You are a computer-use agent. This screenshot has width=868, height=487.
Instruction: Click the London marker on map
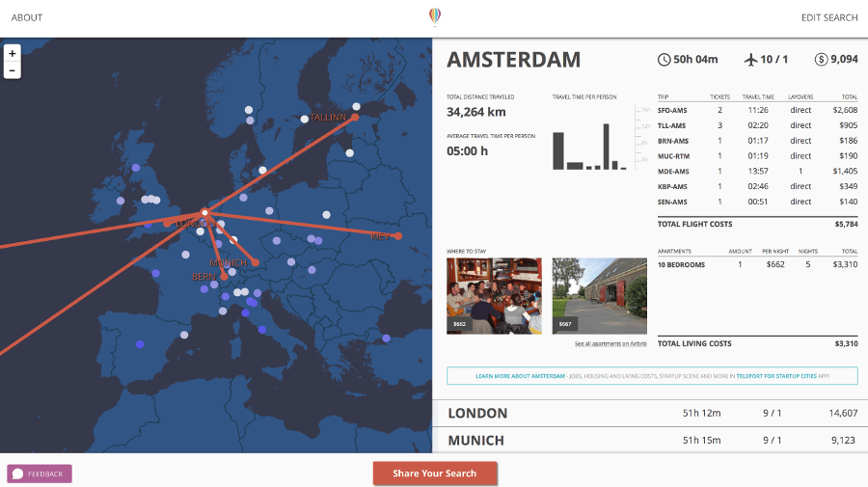(x=167, y=223)
